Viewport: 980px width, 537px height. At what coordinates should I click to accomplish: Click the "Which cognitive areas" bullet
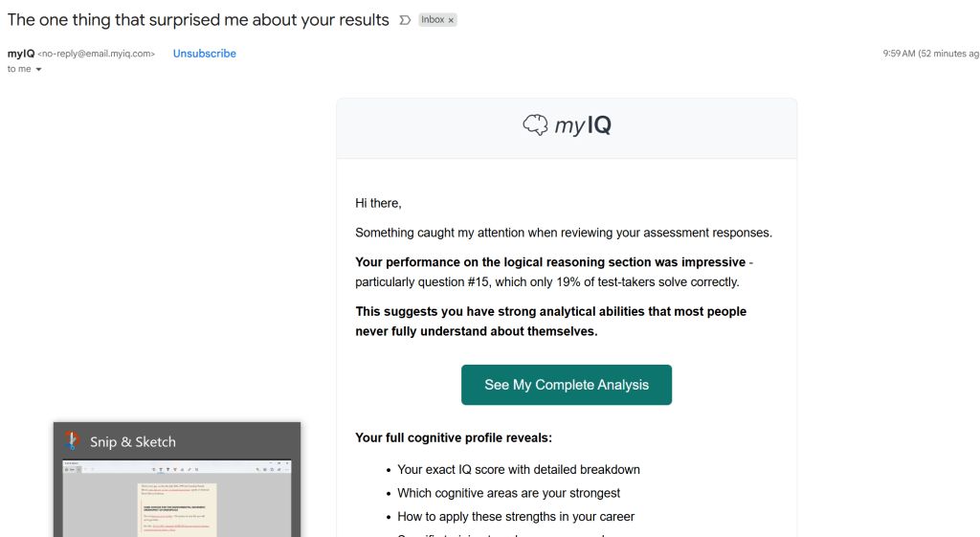click(508, 493)
